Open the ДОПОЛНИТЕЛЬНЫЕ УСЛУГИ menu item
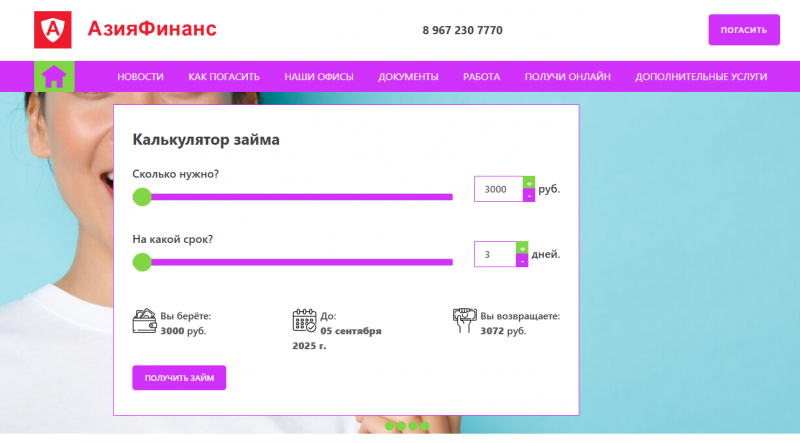Viewport: 800px width, 443px height. click(x=701, y=77)
